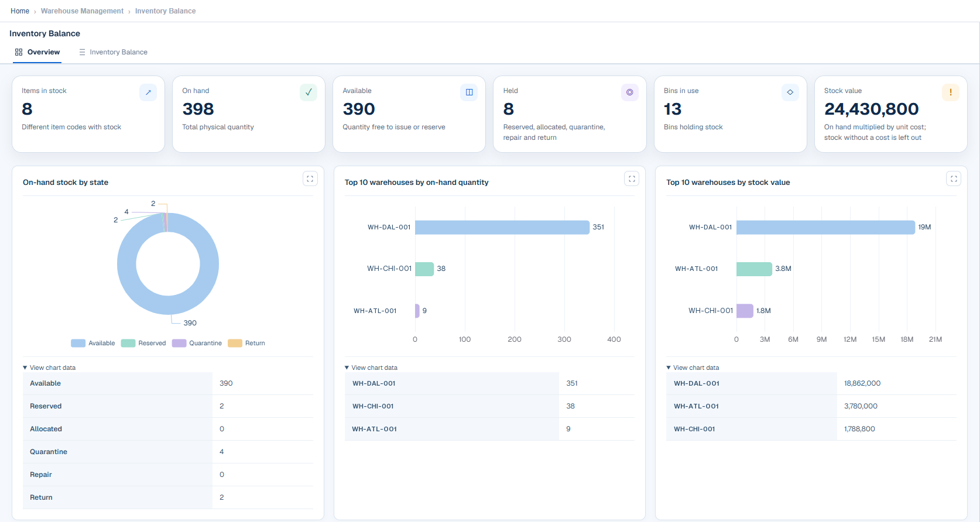
Task: Click value 1,788,800 in stock value table
Action: tap(859, 429)
